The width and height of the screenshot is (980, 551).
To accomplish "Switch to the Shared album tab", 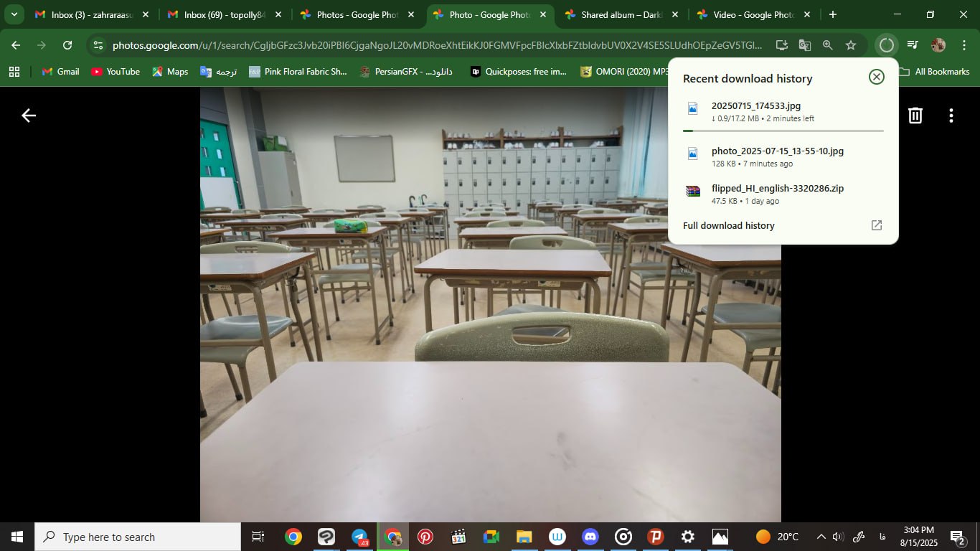I will coord(620,14).
